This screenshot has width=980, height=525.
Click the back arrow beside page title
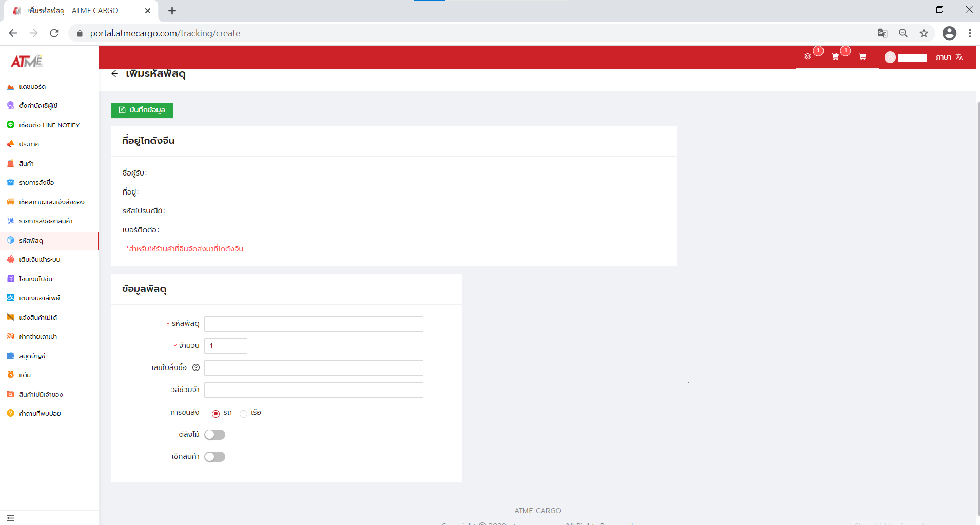(x=115, y=74)
